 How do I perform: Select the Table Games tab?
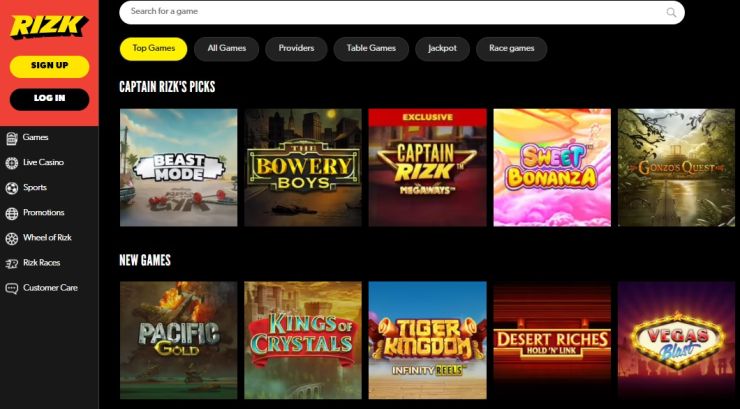371,49
